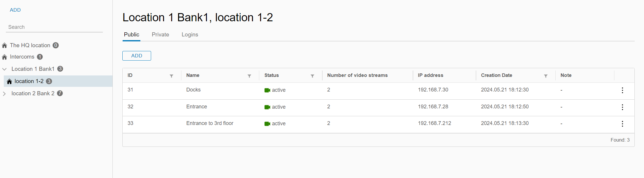Select Intercoms in the location tree

click(22, 57)
